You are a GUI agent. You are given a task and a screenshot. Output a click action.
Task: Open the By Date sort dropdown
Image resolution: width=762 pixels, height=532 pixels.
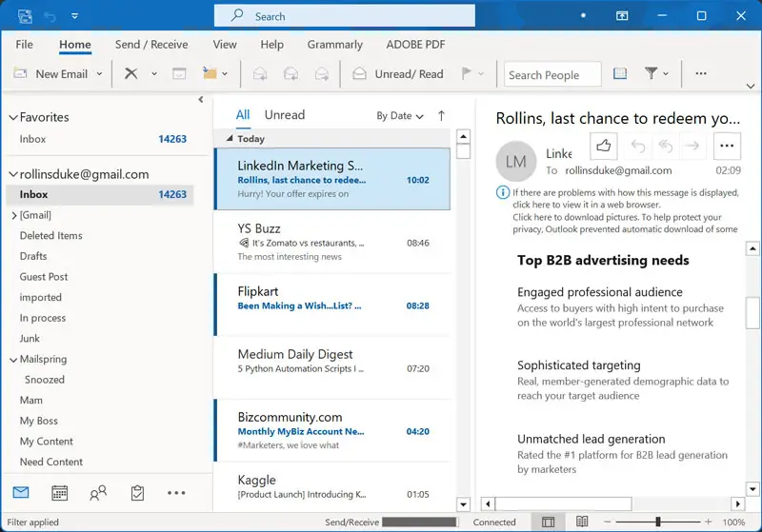click(x=399, y=116)
